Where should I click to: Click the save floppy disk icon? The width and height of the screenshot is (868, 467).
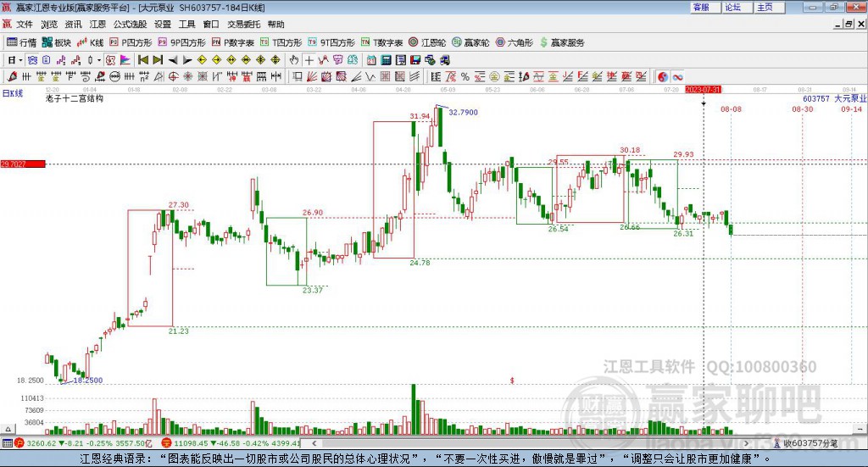click(415, 60)
